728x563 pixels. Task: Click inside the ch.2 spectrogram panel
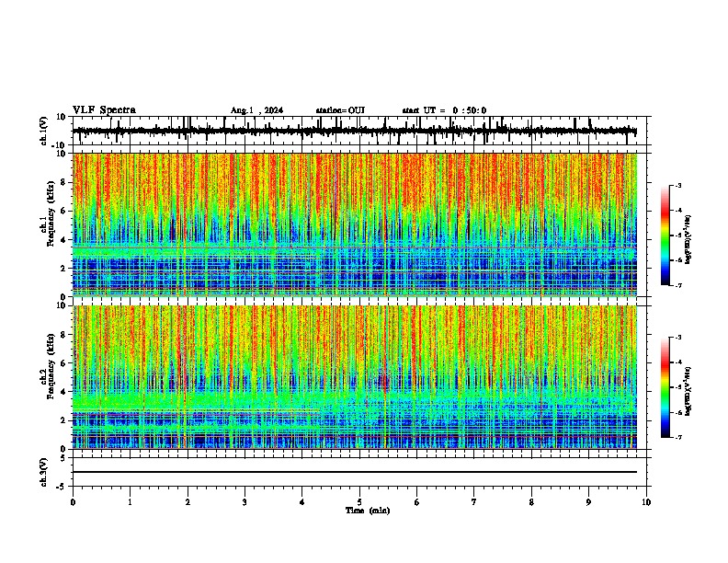(x=355, y=377)
